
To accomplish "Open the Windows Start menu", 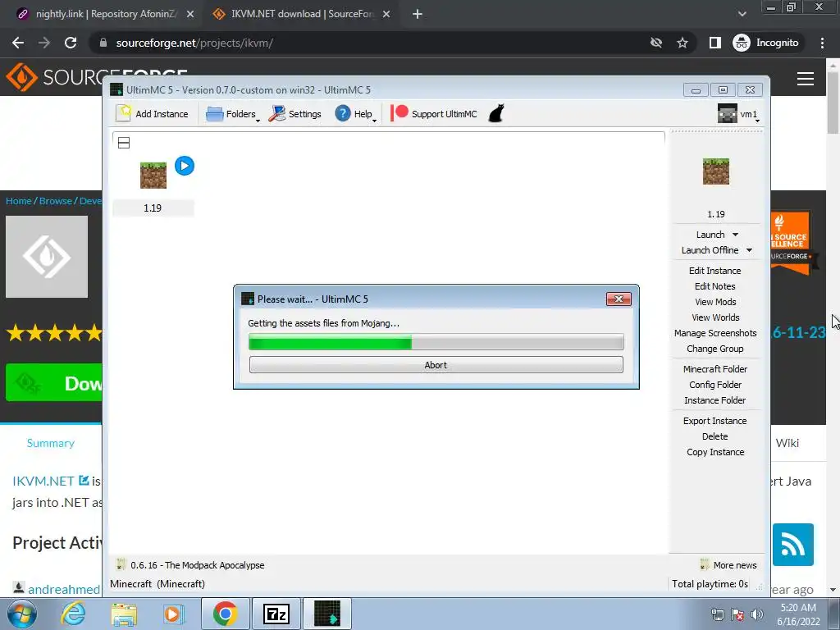I will (x=22, y=614).
